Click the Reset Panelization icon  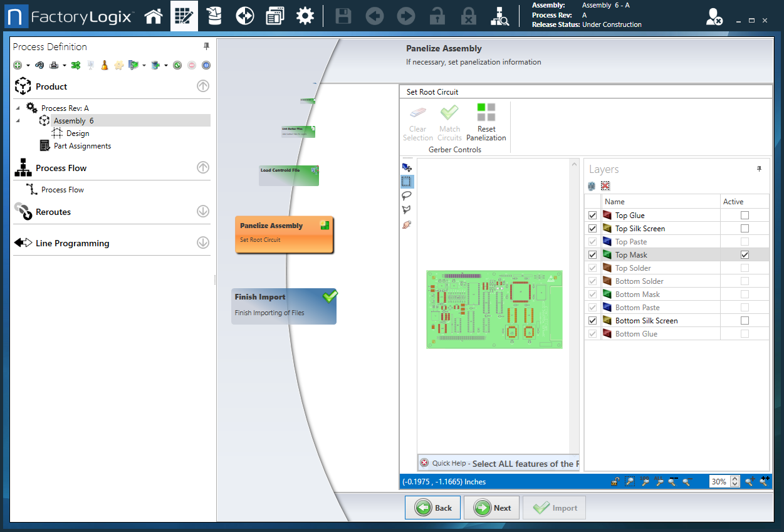point(486,113)
